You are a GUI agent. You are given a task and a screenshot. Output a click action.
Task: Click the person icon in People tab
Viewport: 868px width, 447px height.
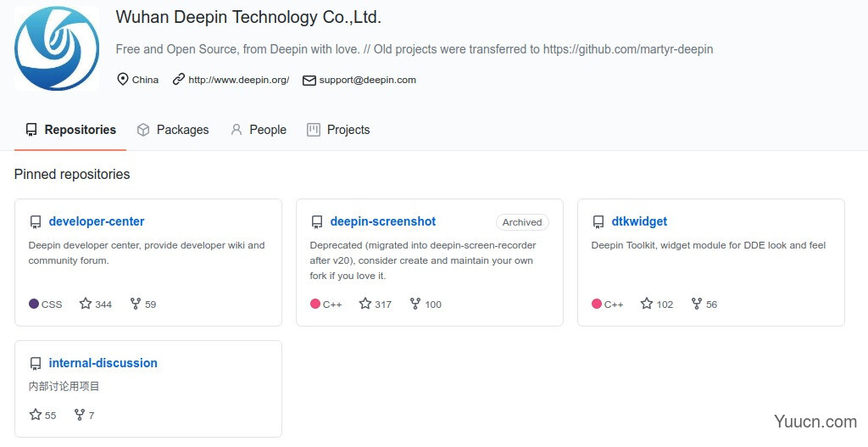(236, 130)
